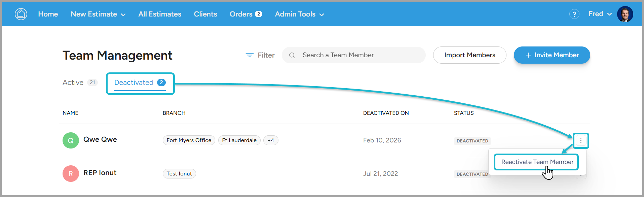Screen dimensions: 644x197
Task: Click Qwe Qwe's green Q avatar
Action: (x=71, y=140)
